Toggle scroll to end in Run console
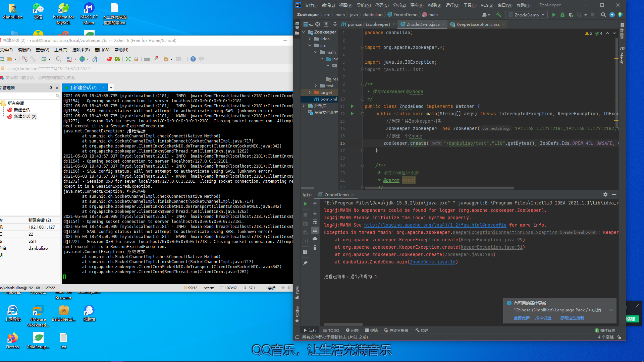644x362 pixels. [315, 230]
